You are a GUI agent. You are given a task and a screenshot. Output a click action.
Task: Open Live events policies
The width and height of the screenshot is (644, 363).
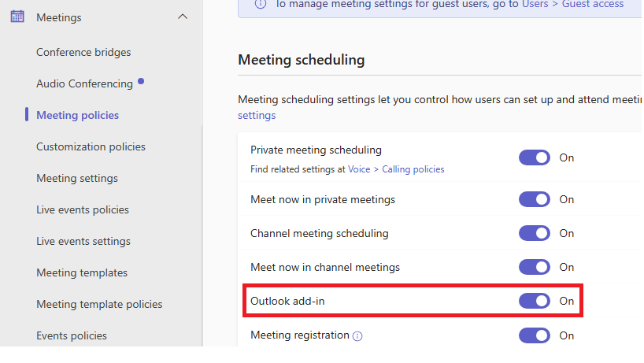pyautogui.click(x=83, y=209)
